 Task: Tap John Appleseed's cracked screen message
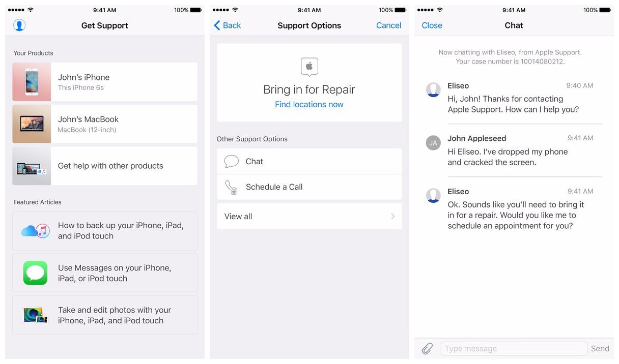(x=508, y=157)
